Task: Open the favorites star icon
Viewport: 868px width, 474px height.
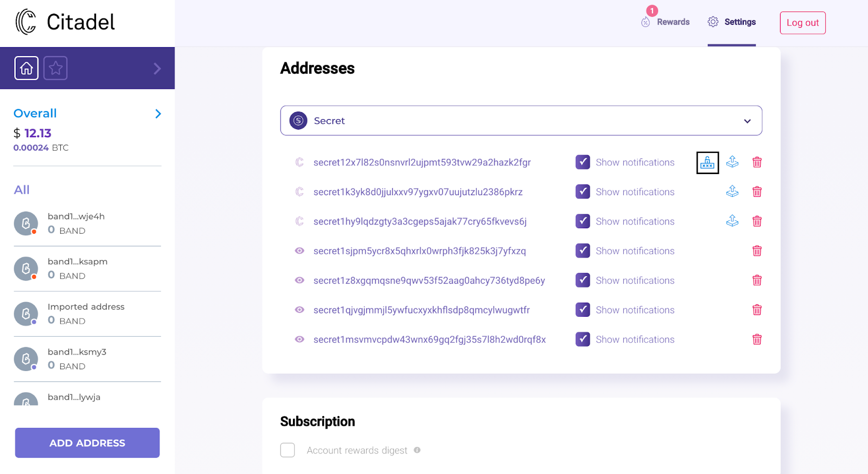Action: (x=55, y=68)
